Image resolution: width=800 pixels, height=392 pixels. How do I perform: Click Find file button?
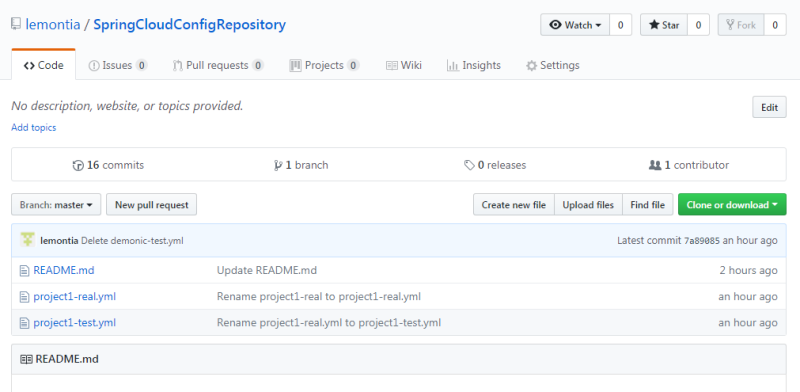pyautogui.click(x=647, y=205)
